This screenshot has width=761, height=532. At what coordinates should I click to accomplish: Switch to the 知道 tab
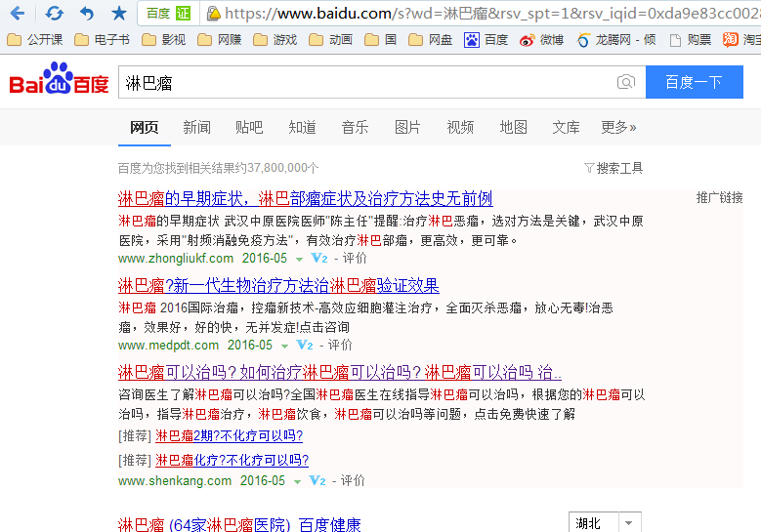tap(302, 127)
